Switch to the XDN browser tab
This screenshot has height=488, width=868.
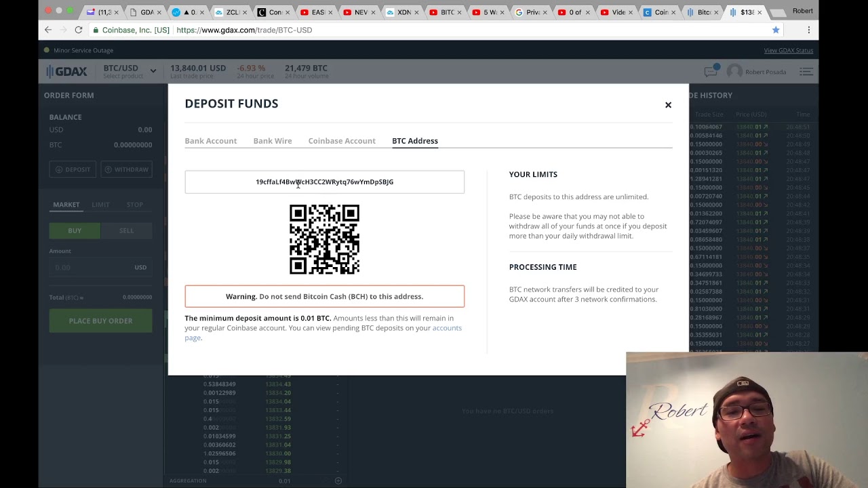tap(403, 12)
